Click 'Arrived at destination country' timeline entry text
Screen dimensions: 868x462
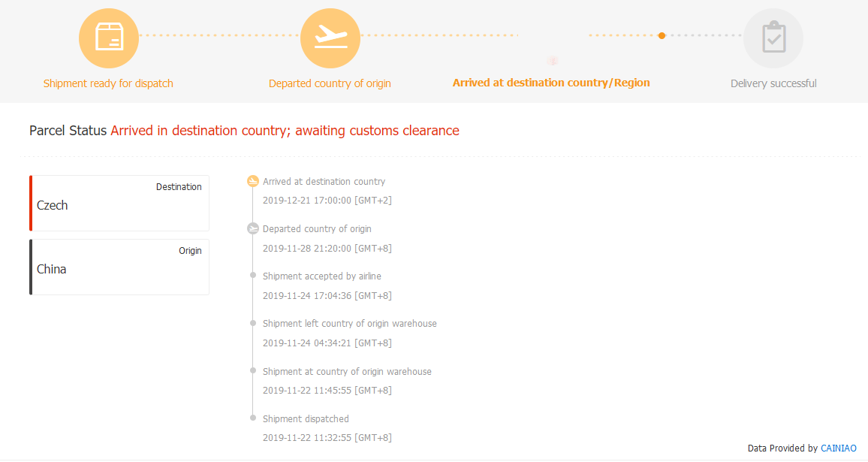[324, 182]
